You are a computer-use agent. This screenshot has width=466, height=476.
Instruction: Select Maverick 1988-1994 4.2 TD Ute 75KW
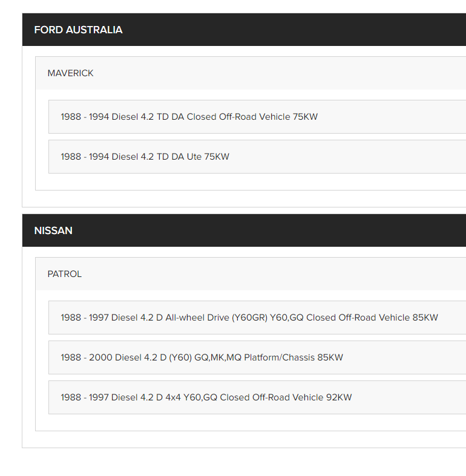click(145, 157)
